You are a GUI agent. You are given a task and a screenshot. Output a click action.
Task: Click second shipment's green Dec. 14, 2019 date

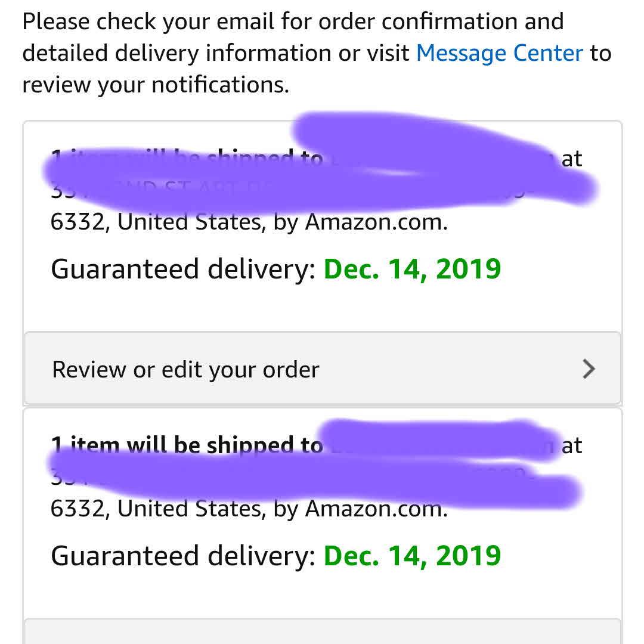click(412, 556)
